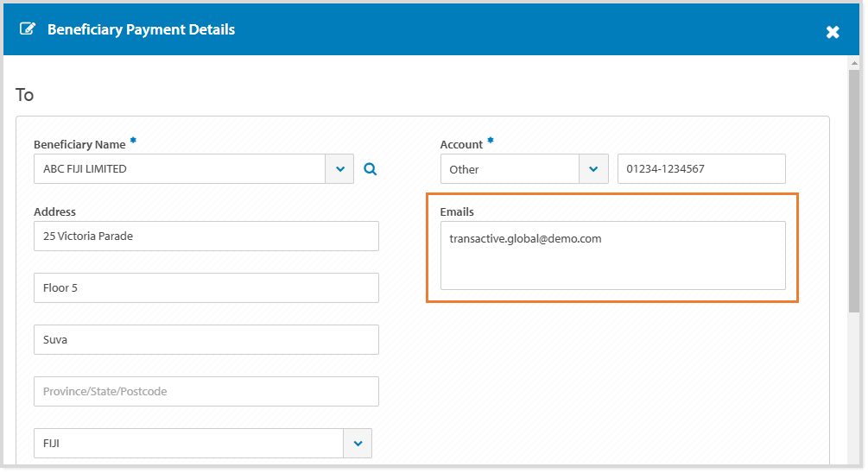Click the Beneficiary Name label
This screenshot has width=868, height=473.
pyautogui.click(x=79, y=144)
